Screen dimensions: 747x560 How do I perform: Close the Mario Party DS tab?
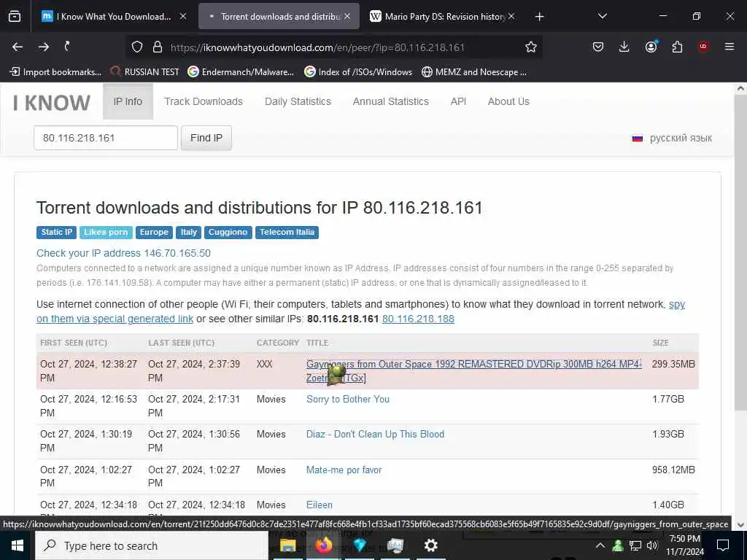coord(511,16)
